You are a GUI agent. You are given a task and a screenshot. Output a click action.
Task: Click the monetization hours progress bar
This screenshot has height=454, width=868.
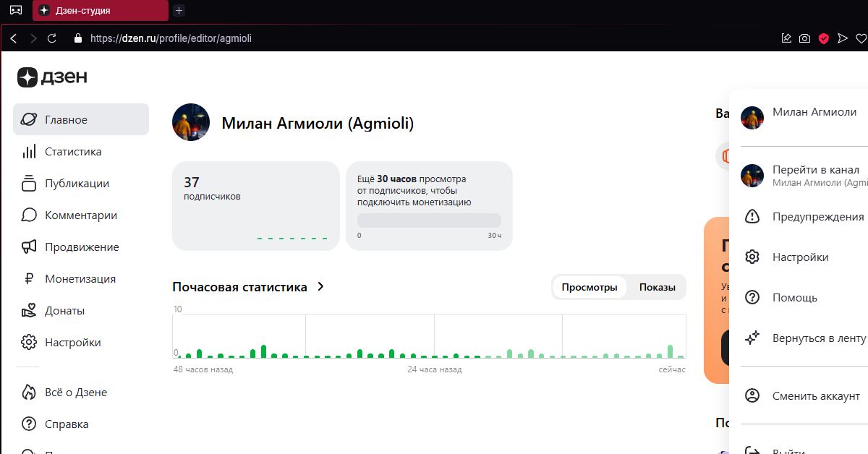coord(429,220)
